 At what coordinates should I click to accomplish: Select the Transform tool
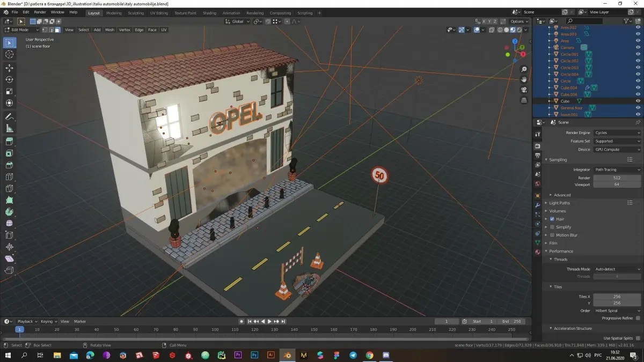point(9,103)
